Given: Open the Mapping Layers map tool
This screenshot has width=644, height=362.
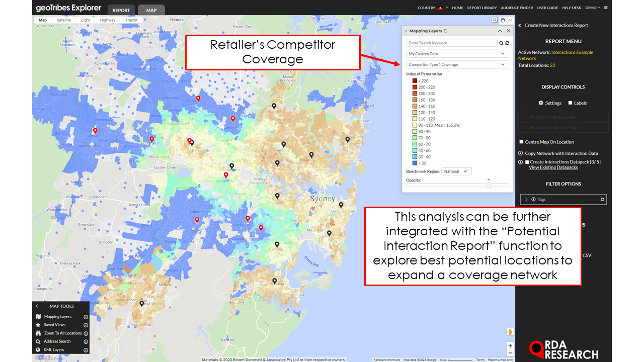Looking at the screenshot, I should 38,317.
